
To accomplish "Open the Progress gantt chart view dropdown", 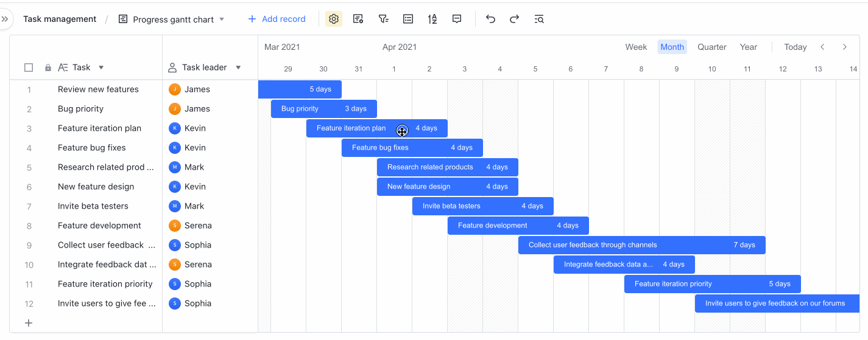I will pyautogui.click(x=222, y=19).
